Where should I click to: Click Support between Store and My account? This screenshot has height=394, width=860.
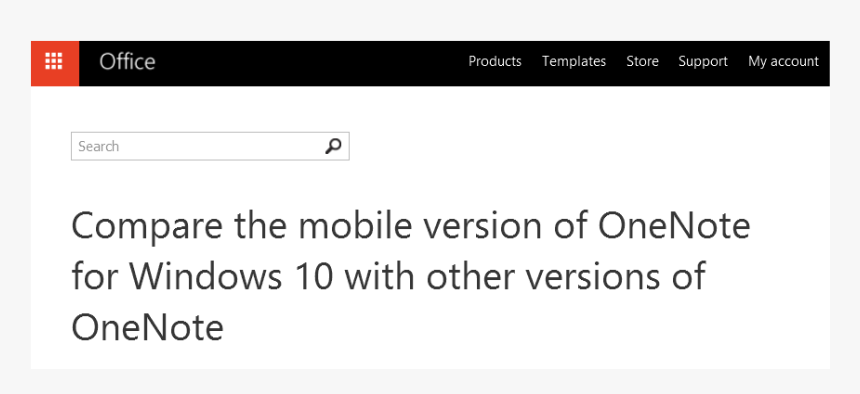click(703, 61)
